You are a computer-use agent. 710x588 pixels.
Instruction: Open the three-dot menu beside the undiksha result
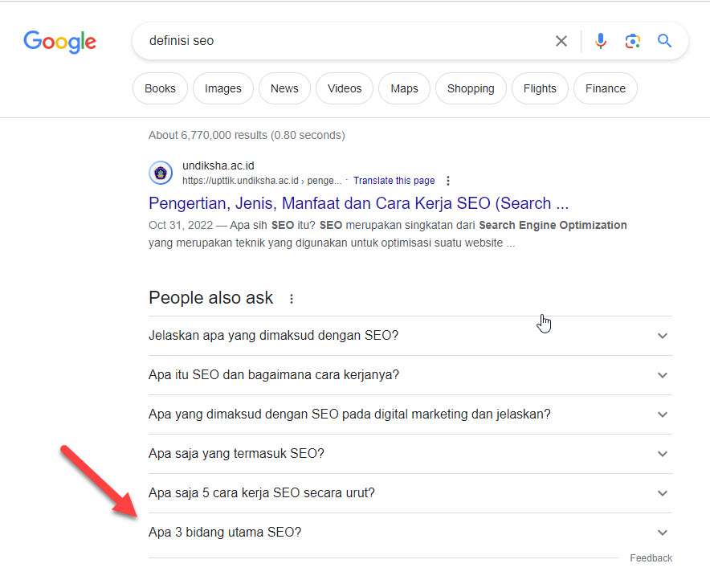[448, 181]
